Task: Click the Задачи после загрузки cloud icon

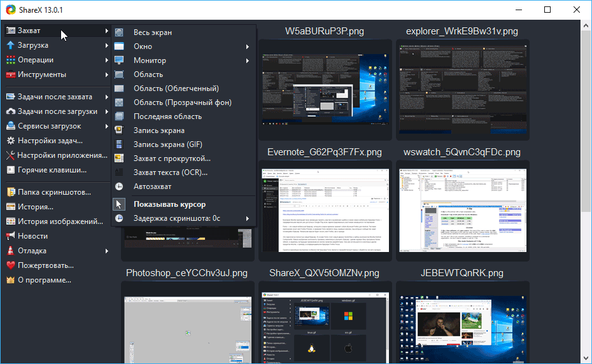Action: 11,111
